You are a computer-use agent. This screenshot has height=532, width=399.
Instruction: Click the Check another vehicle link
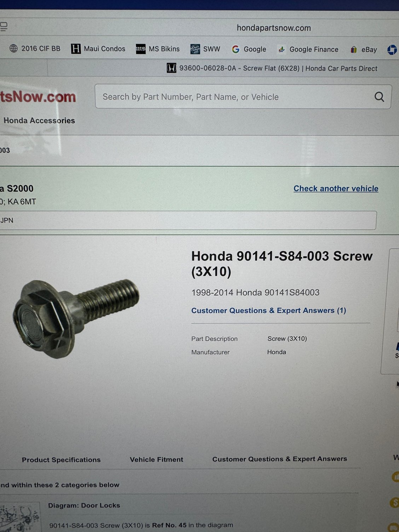[336, 189]
